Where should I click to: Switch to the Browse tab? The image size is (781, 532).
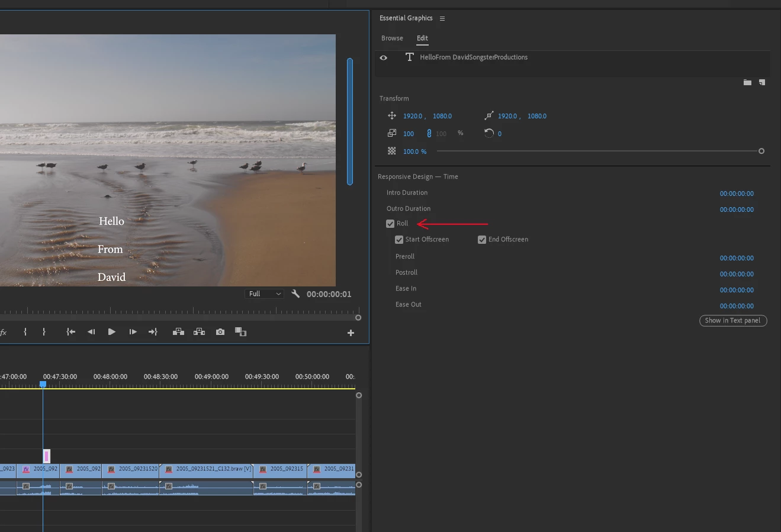392,38
